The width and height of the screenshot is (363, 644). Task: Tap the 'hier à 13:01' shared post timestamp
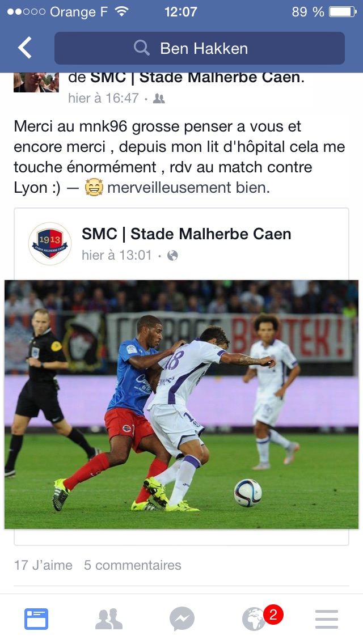pos(117,256)
